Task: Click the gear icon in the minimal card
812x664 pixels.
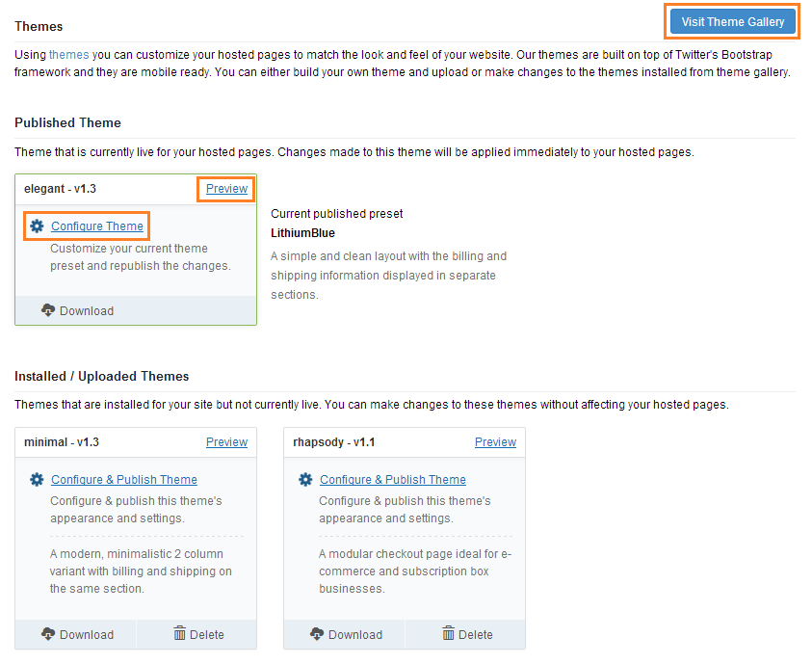Action: pyautogui.click(x=37, y=480)
